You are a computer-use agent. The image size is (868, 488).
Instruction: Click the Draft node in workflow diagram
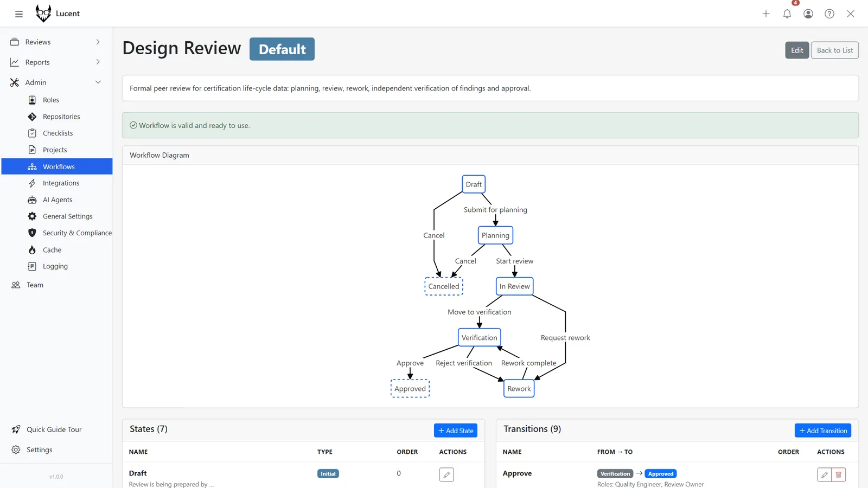pyautogui.click(x=474, y=184)
